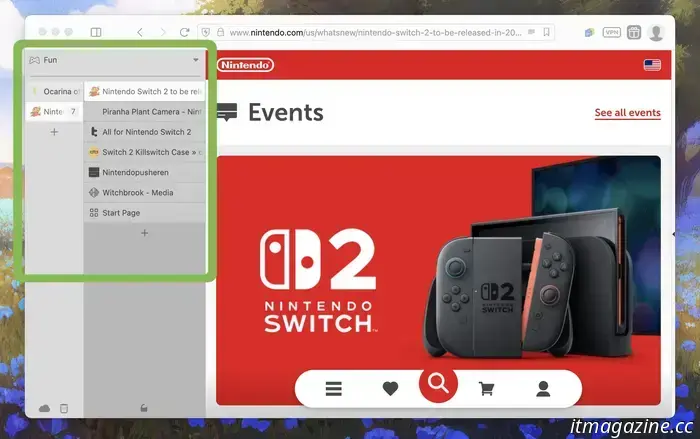Click the Nintendo logo

246,65
